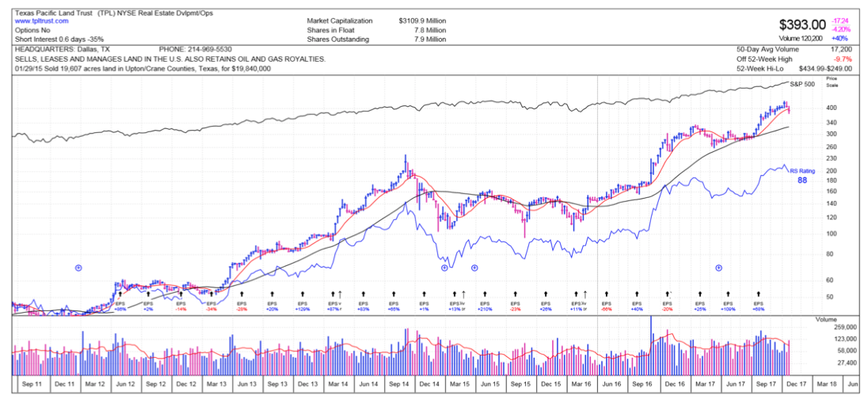
Task: Select the EPS +25% label
Action: coord(700,306)
